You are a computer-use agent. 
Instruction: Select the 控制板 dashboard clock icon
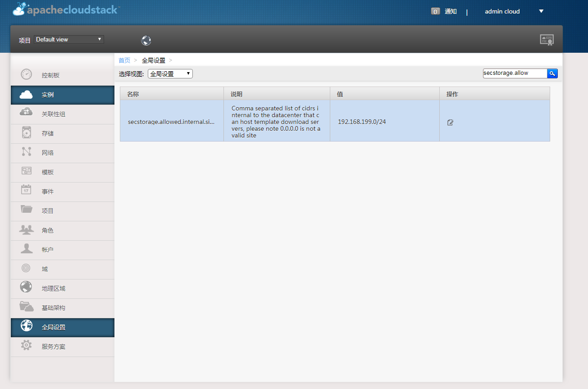(26, 74)
